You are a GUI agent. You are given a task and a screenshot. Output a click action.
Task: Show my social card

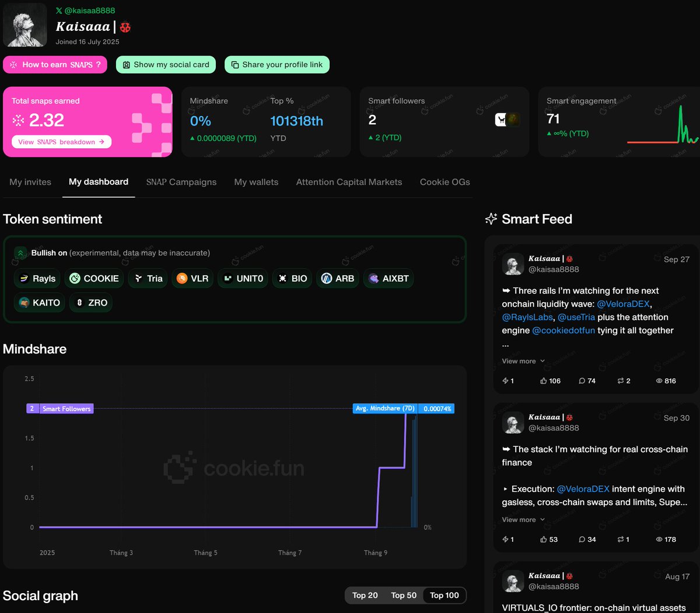[x=166, y=65]
